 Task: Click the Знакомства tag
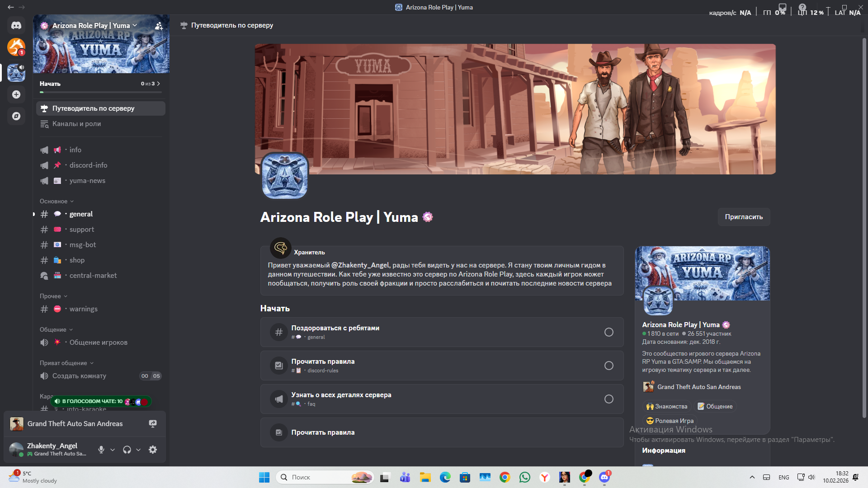(x=667, y=406)
